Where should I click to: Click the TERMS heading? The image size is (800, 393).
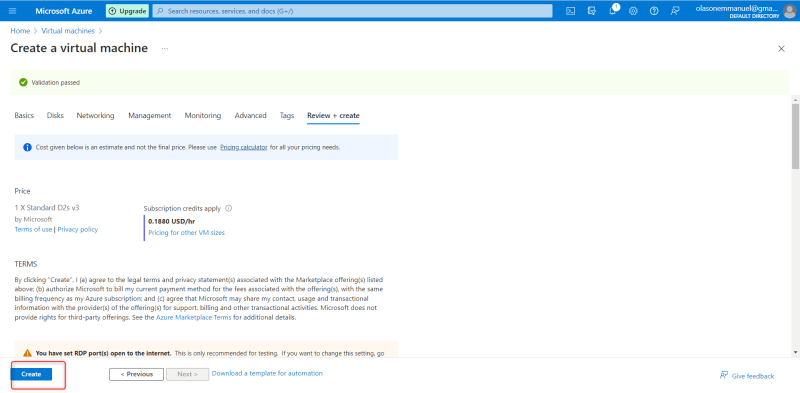point(26,264)
